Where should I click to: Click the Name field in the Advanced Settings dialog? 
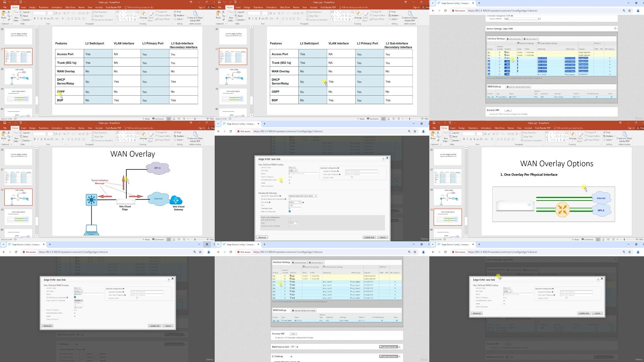303,174
